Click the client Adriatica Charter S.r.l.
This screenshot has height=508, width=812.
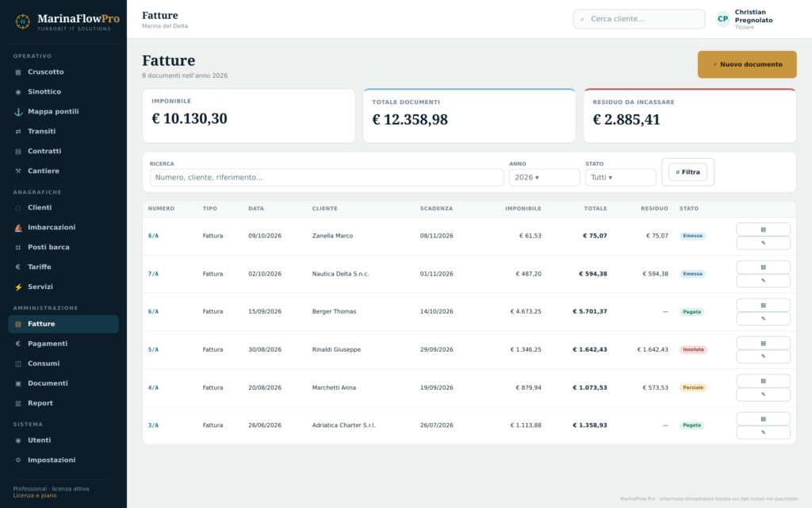coord(344,425)
